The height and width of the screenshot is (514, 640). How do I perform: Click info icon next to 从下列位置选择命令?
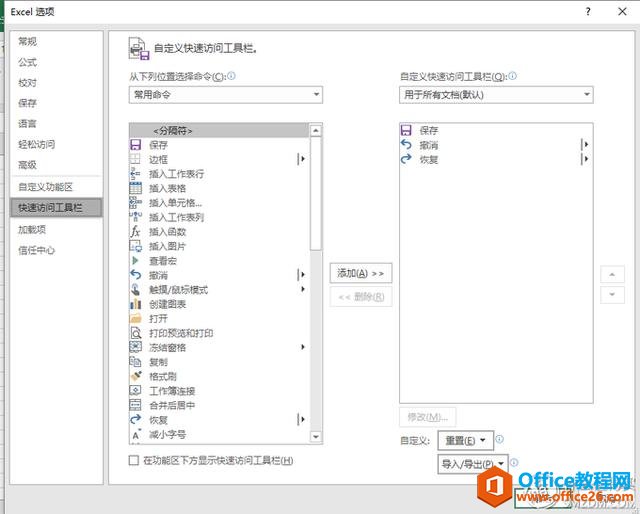tap(231, 76)
